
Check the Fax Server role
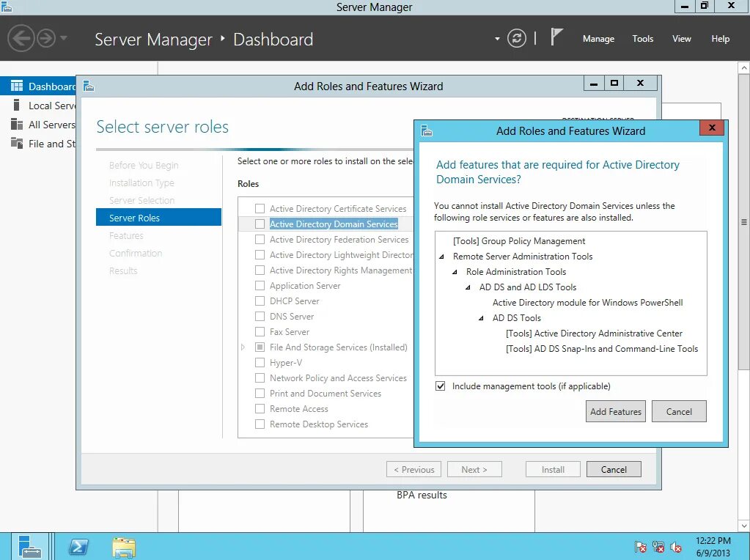tap(260, 331)
